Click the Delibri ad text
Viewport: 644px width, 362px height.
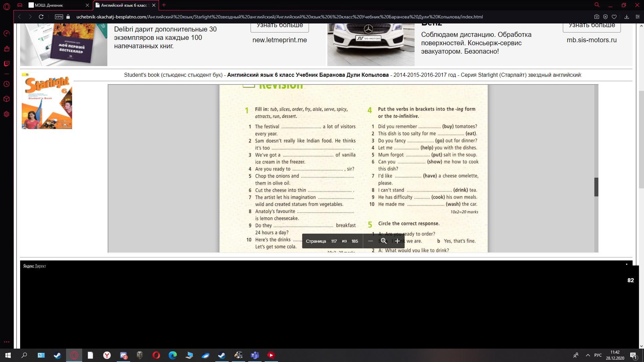(x=165, y=38)
